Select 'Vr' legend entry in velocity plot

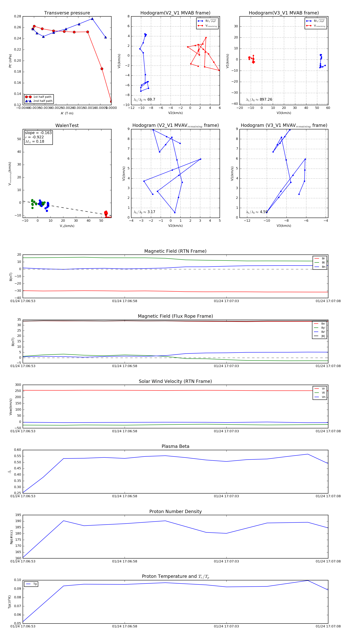pos(320,389)
